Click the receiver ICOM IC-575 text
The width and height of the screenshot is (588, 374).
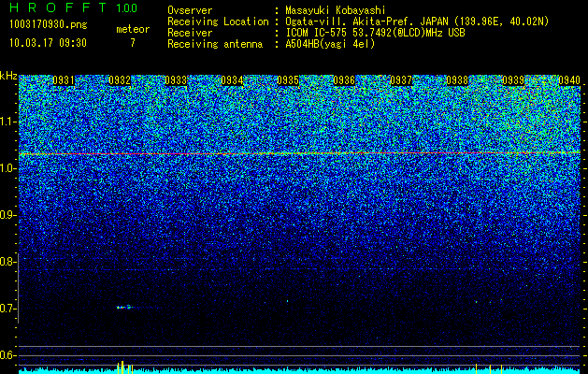[x=375, y=33]
